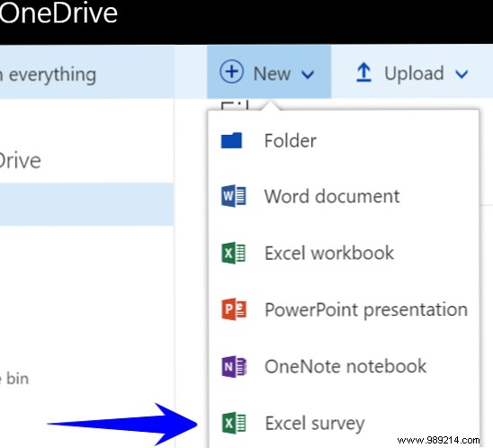Create a new Word document
The height and width of the screenshot is (448, 493).
(344, 196)
